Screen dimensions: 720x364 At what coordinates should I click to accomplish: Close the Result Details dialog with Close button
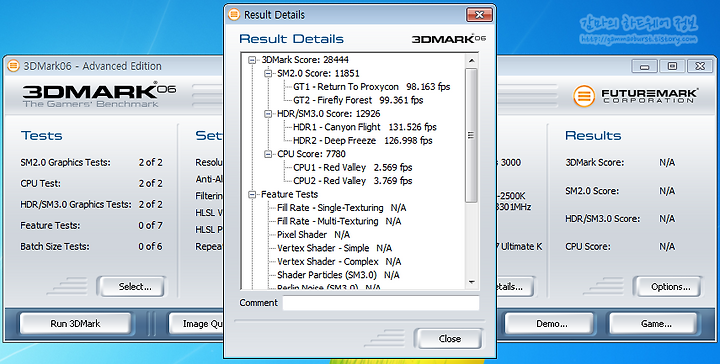pyautogui.click(x=449, y=339)
